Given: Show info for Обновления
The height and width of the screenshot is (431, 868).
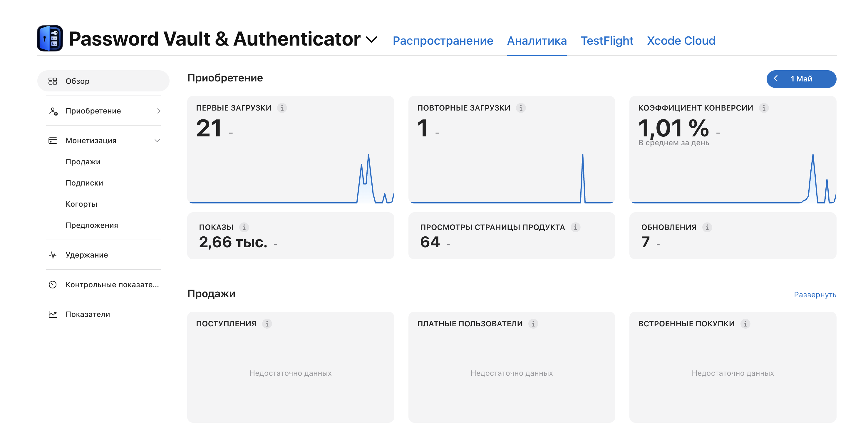Looking at the screenshot, I should click(707, 227).
